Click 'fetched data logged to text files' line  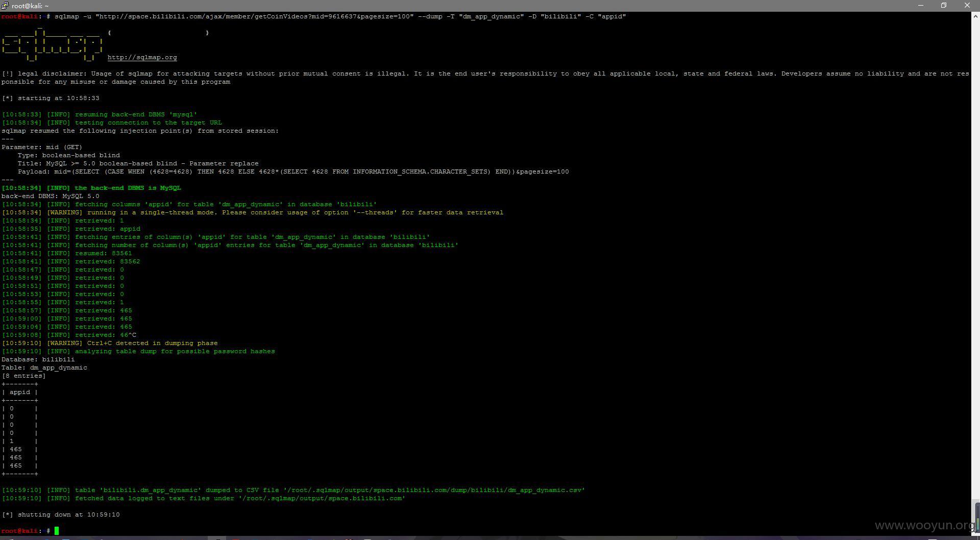[x=203, y=498]
